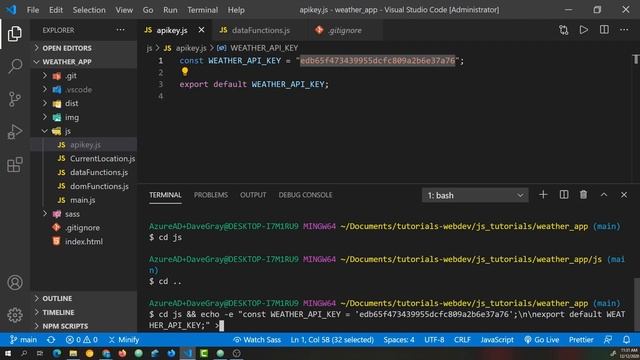This screenshot has width=640, height=360.
Task: Expand the img folder
Action: (84, 117)
